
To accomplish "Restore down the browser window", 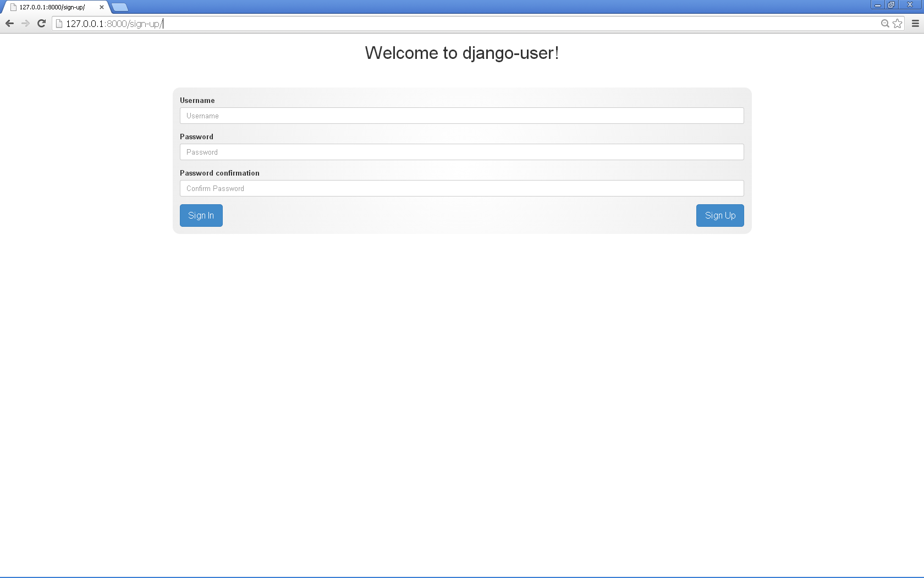I will 891,4.
